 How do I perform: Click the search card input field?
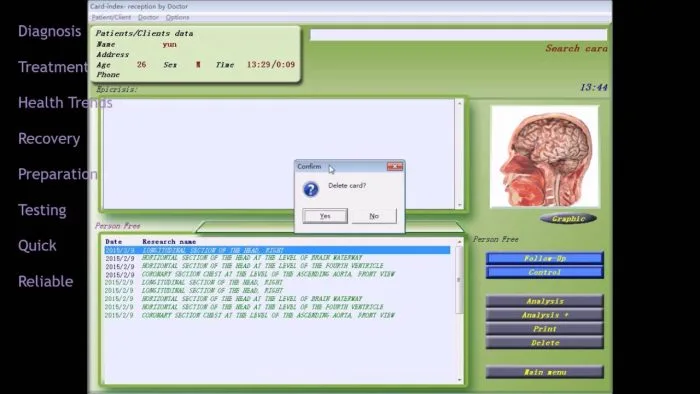[458, 35]
